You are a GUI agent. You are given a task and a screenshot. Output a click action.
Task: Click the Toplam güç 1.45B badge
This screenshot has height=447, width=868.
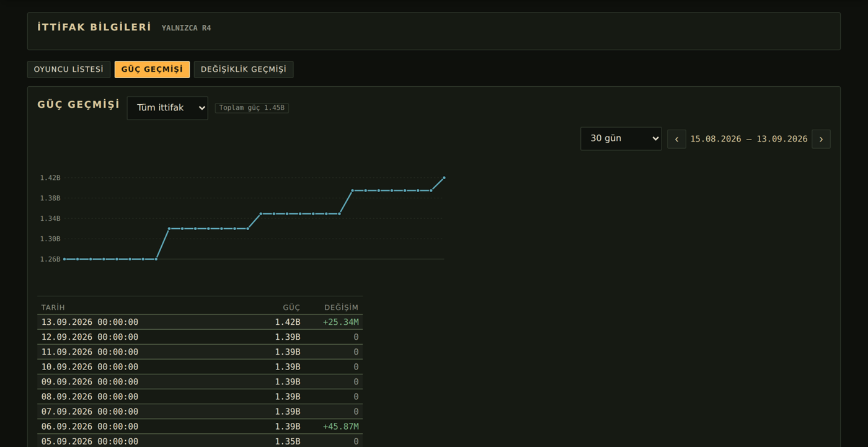[x=252, y=108]
